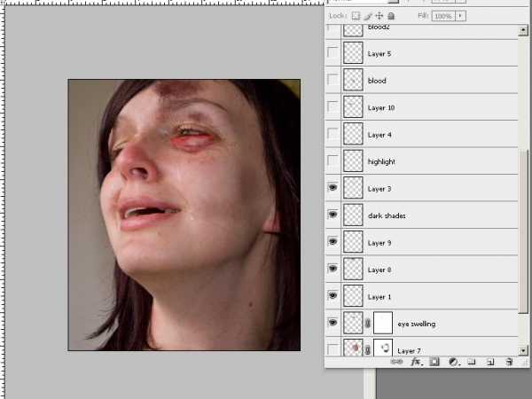Select dark shades layer thumbnail
Screen dimensions: 532x399
(353, 215)
